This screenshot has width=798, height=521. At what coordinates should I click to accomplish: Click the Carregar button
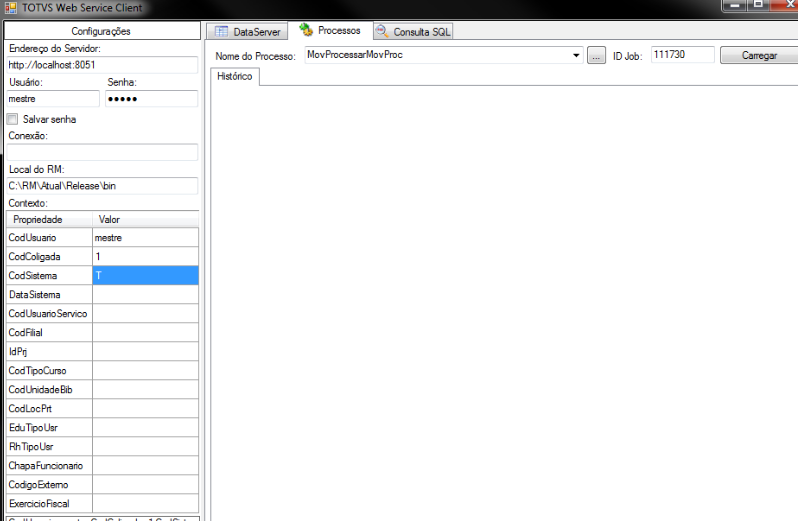click(x=759, y=55)
